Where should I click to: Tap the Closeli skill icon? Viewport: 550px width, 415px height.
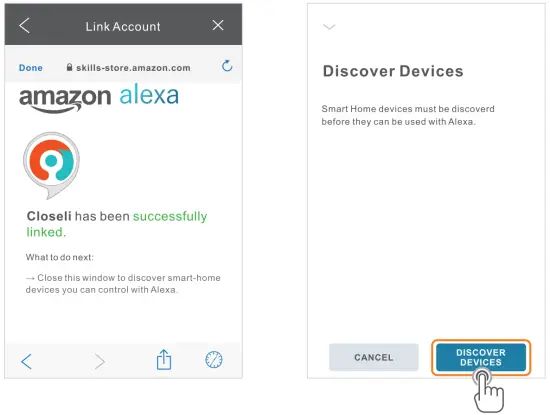coord(52,165)
